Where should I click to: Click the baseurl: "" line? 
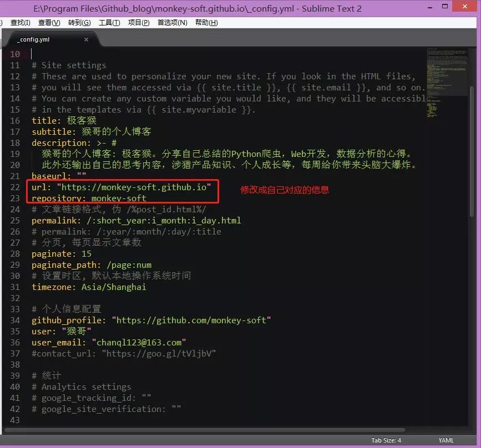pyautogui.click(x=59, y=176)
